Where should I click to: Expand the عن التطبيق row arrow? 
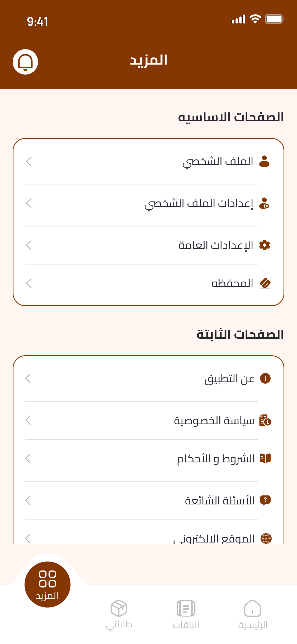click(28, 378)
